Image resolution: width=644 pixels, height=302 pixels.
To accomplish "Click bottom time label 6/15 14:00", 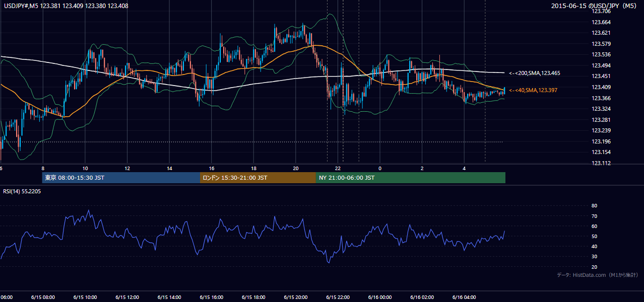I will (x=169, y=297).
